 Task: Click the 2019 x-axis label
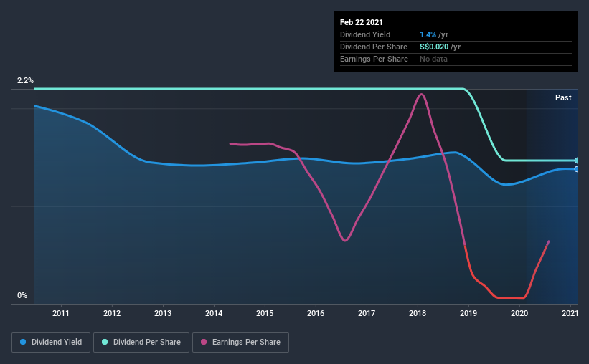coord(468,313)
